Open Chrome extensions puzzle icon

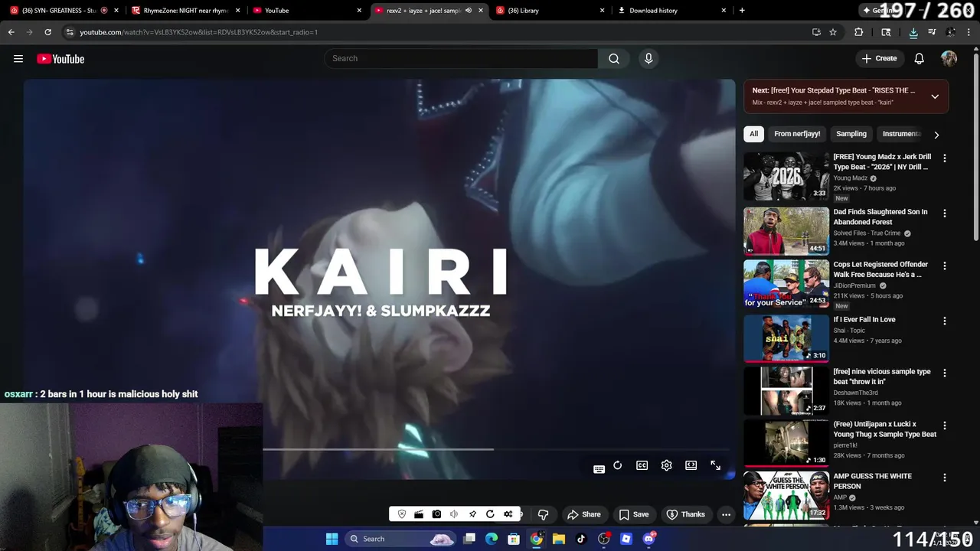pyautogui.click(x=858, y=32)
